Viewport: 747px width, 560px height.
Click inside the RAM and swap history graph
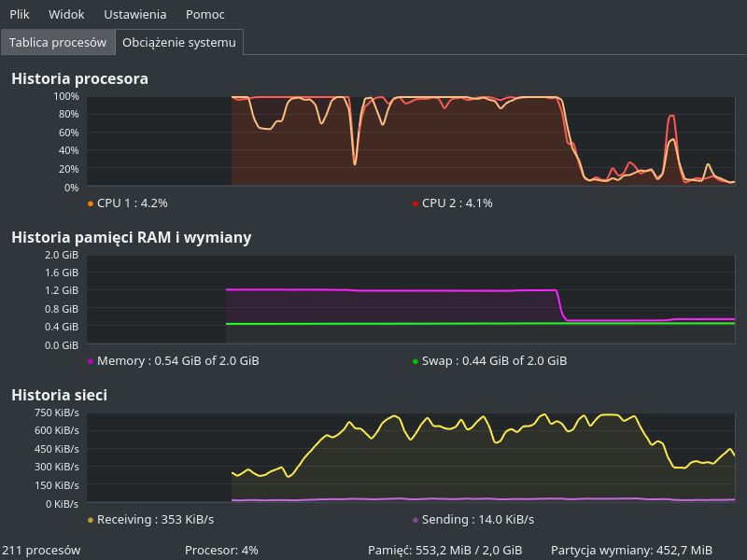[411, 299]
